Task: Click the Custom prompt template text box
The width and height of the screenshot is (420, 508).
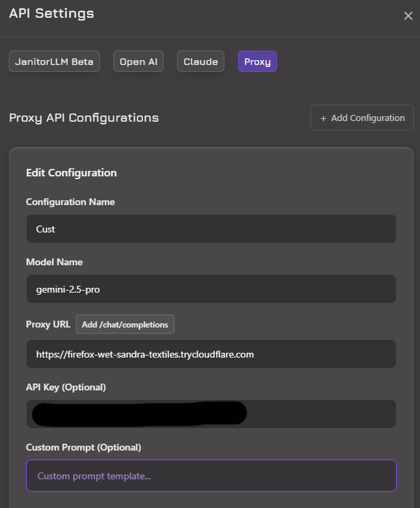Action: pos(211,475)
